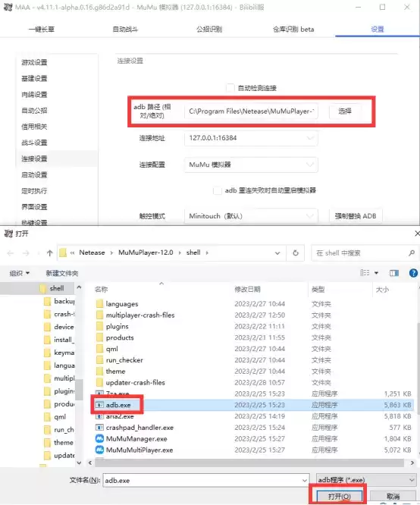The image size is (420, 505).
Task: Click the back arrow in file dialog
Action: click(x=11, y=253)
